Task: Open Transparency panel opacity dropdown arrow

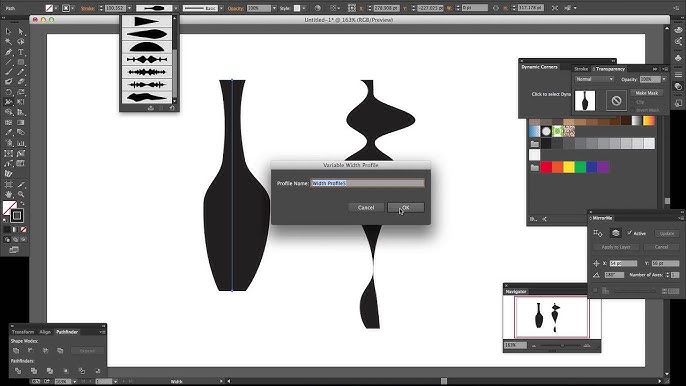Action: click(664, 79)
